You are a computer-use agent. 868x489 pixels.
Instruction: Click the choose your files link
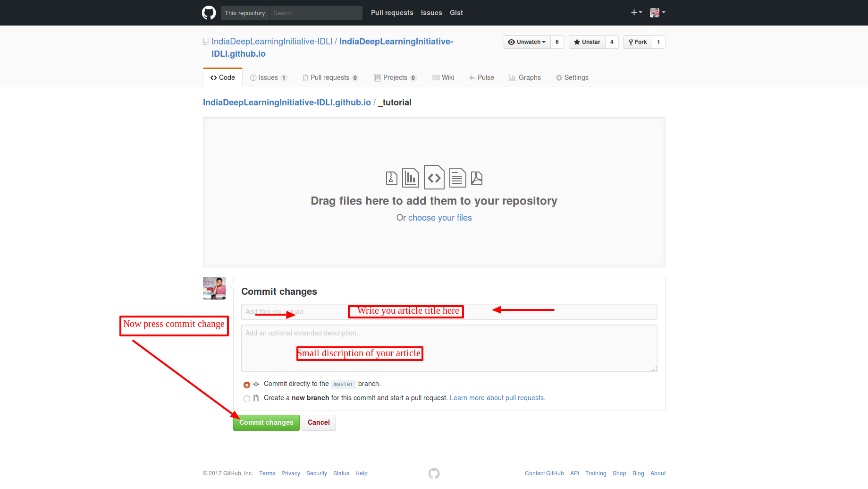coord(440,218)
